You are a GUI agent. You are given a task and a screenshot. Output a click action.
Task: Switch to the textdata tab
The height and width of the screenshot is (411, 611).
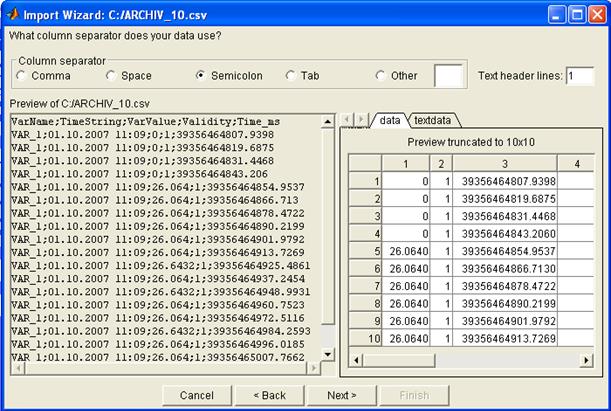coord(432,120)
